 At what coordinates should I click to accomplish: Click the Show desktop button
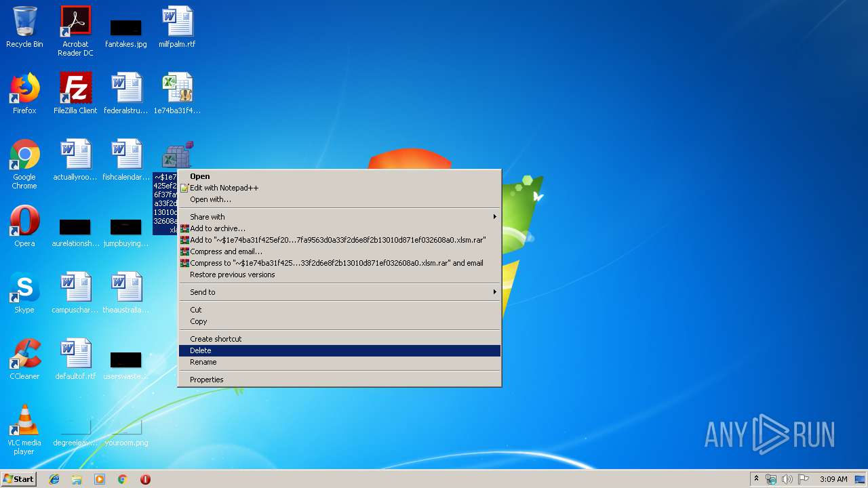click(x=860, y=479)
